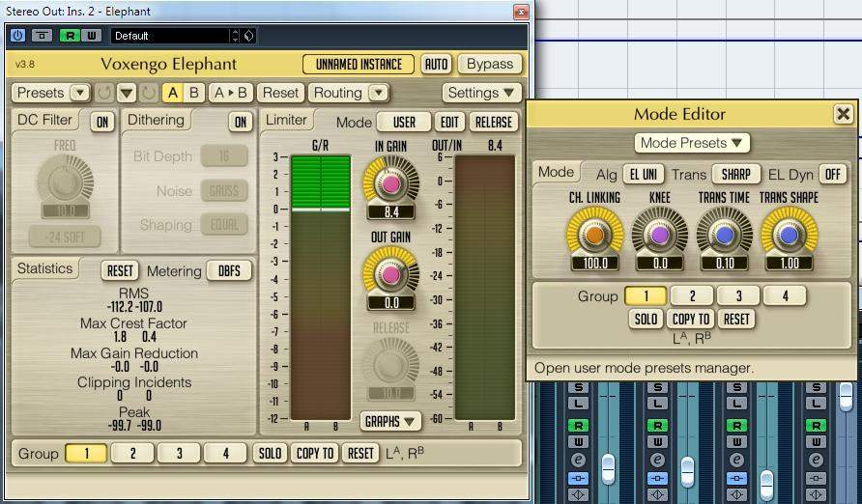Click the Knee knob in Mode Editor
Screen dimensions: 862x504
click(x=660, y=235)
